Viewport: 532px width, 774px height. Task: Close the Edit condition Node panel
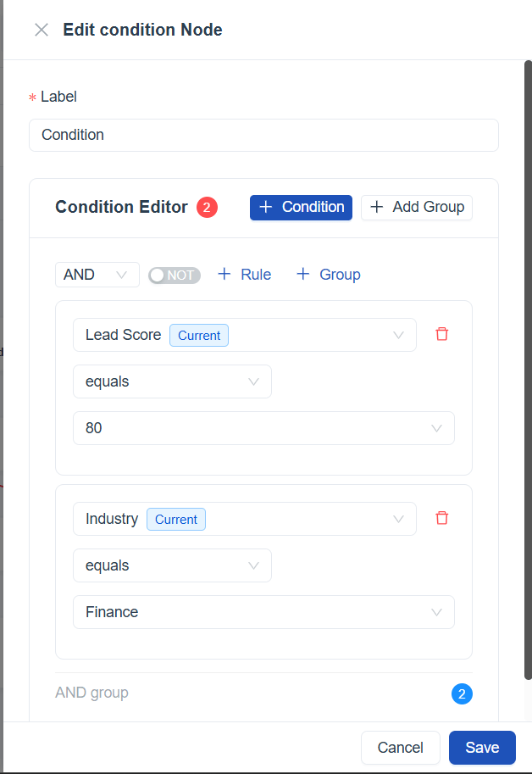[41, 31]
